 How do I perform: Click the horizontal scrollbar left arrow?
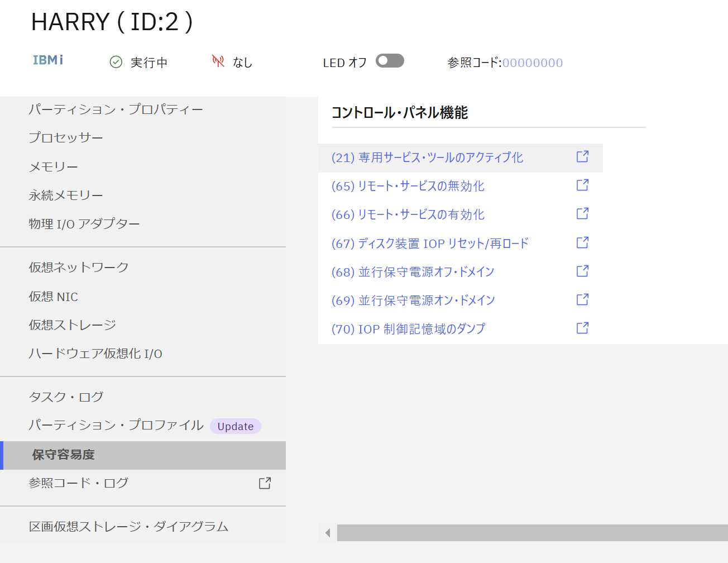(x=328, y=533)
